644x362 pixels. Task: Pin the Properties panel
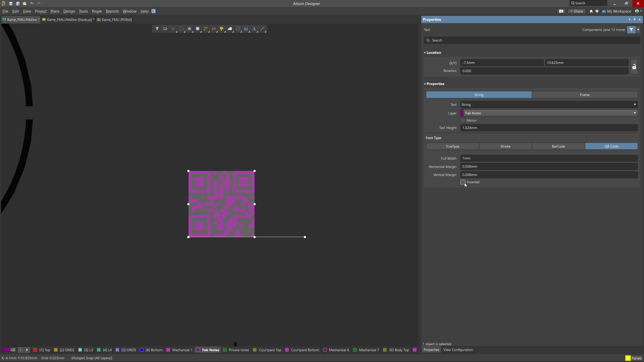tap(634, 19)
